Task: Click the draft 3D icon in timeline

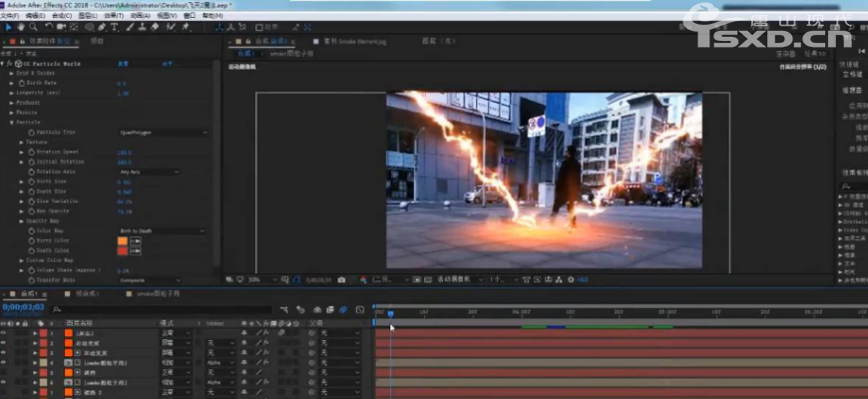Action: [300, 310]
